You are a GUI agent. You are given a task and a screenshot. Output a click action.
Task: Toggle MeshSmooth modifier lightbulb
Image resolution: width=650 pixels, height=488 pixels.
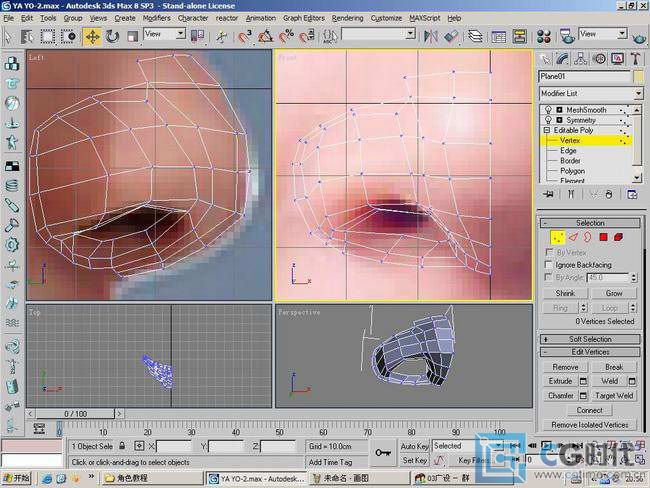point(548,109)
